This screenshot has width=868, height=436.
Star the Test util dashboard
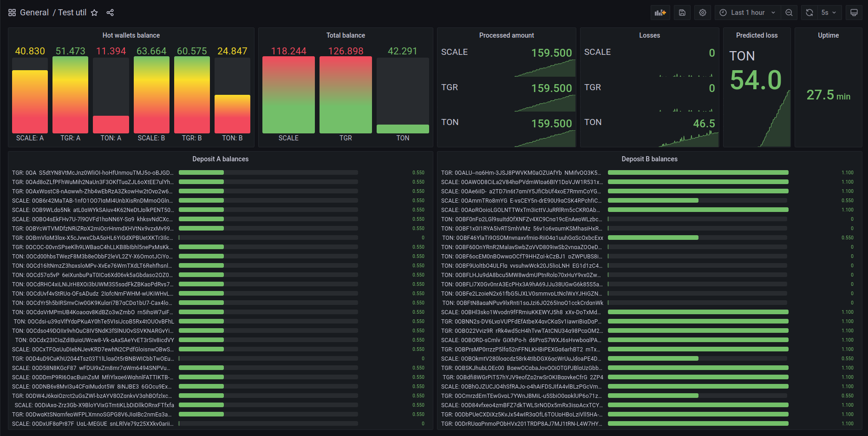coord(94,13)
